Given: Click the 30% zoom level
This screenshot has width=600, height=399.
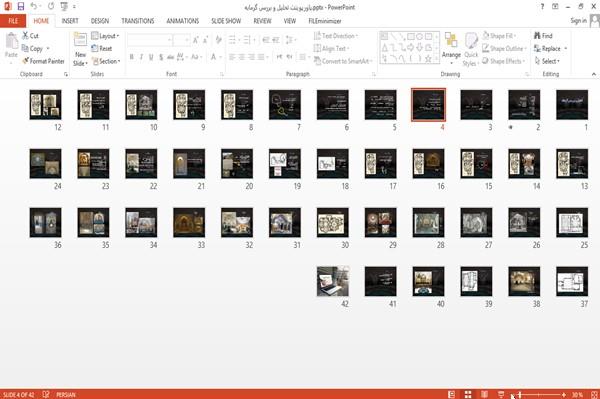Looking at the screenshot, I should pyautogui.click(x=577, y=394).
